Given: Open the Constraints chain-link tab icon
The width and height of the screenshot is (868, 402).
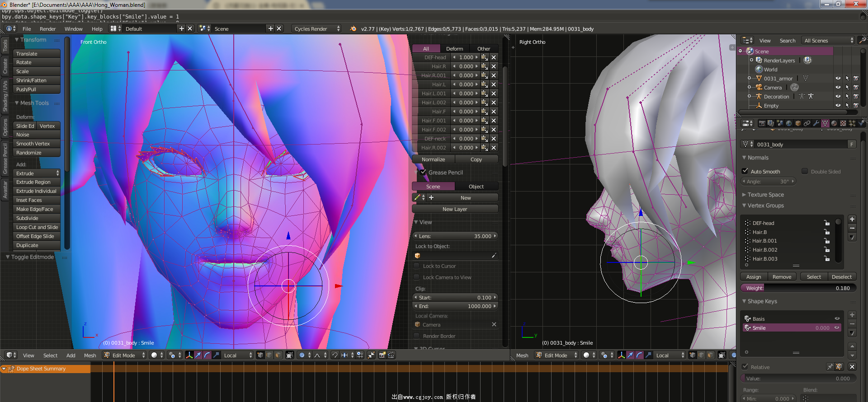Looking at the screenshot, I should click(807, 123).
